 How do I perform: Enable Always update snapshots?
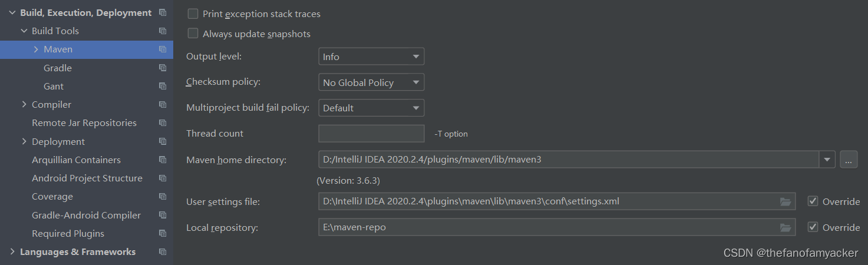193,34
